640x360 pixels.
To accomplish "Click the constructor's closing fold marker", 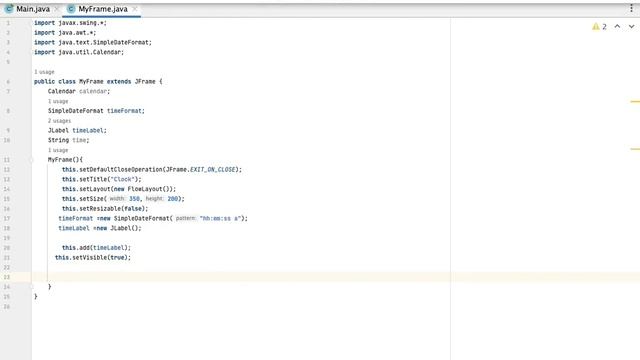I will point(31,287).
